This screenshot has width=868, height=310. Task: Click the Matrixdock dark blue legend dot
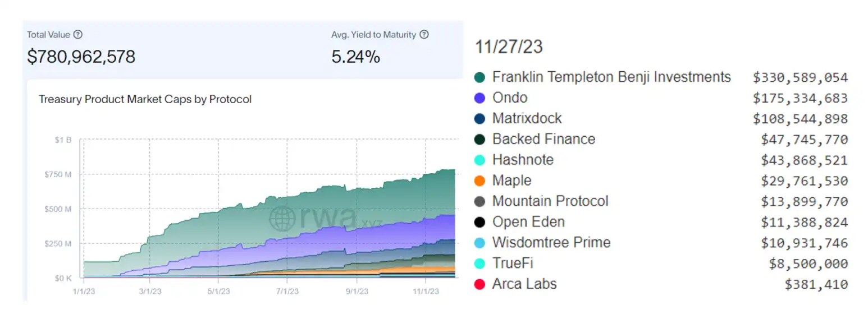(479, 119)
